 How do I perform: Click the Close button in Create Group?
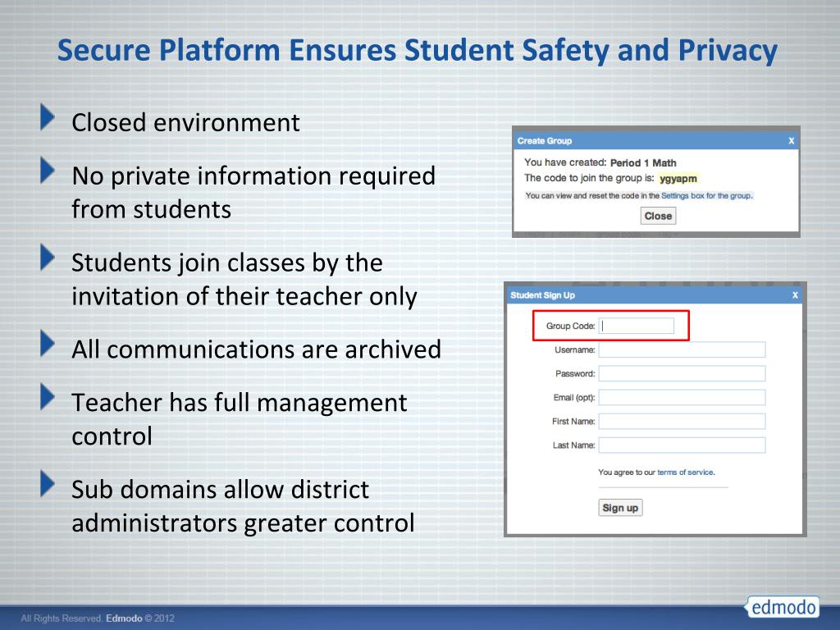tap(658, 216)
